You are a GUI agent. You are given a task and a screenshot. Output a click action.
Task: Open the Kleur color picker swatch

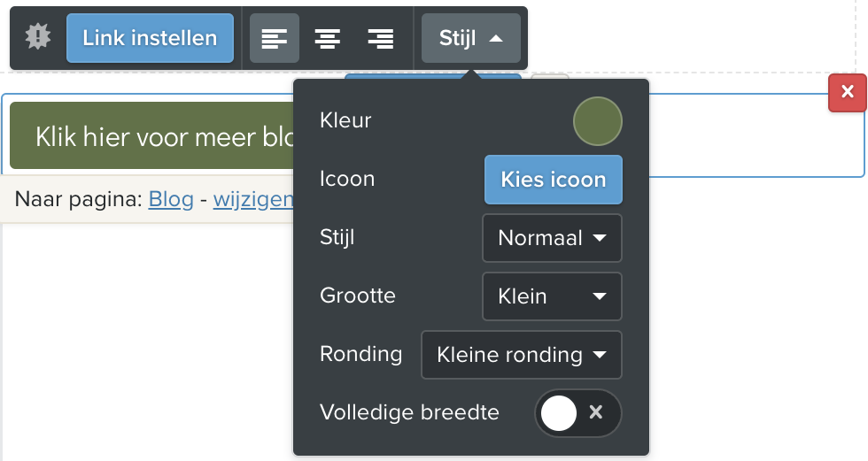pos(598,121)
